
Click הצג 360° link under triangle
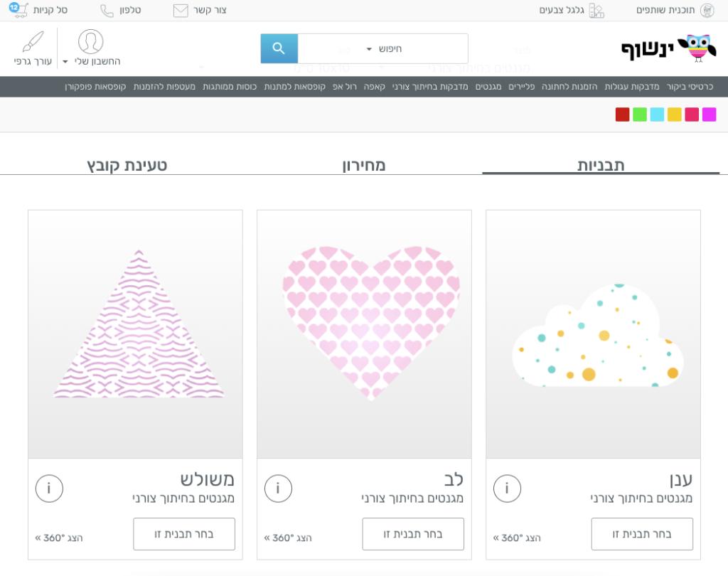click(x=59, y=538)
